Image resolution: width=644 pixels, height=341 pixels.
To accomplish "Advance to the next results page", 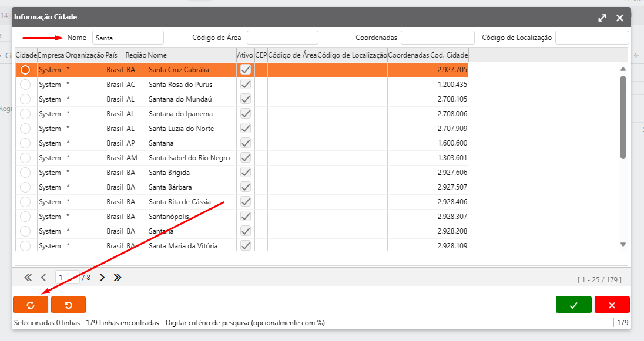I will 102,277.
